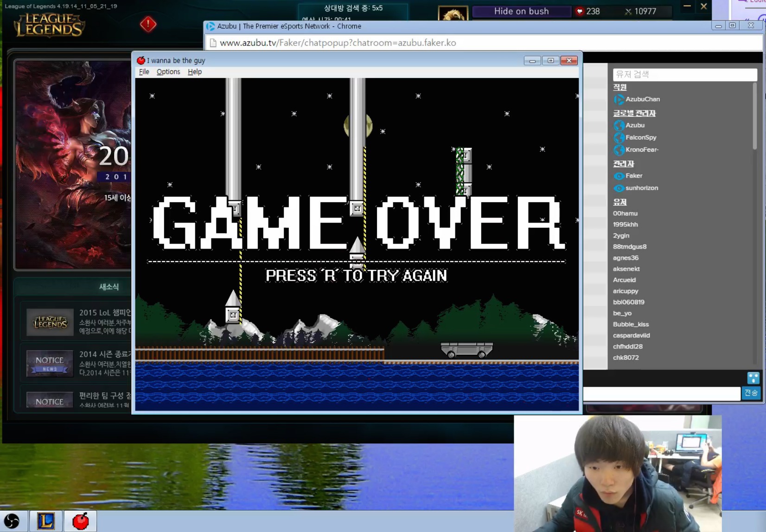Select user FalconSpy in the chat list
Image resolution: width=766 pixels, height=532 pixels.
(x=641, y=137)
